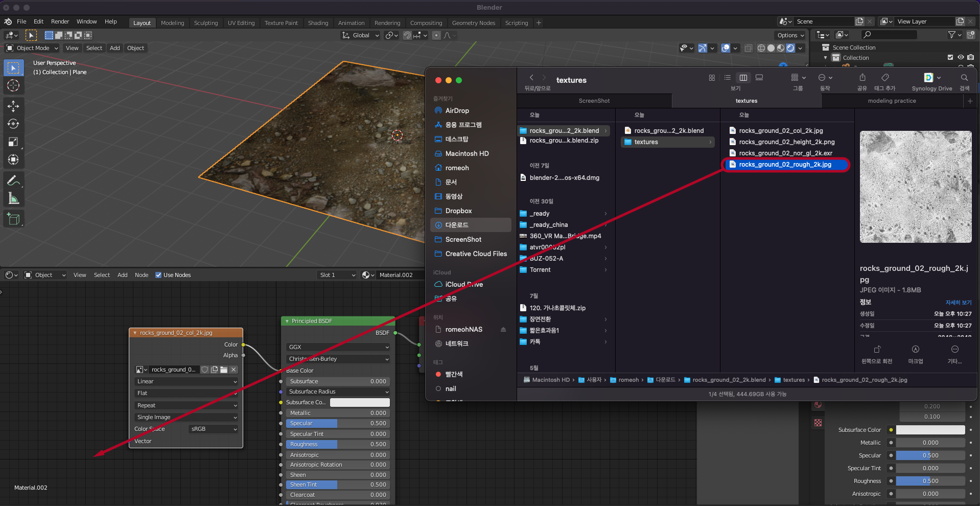
Task: Activate the Move tool
Action: click(13, 106)
